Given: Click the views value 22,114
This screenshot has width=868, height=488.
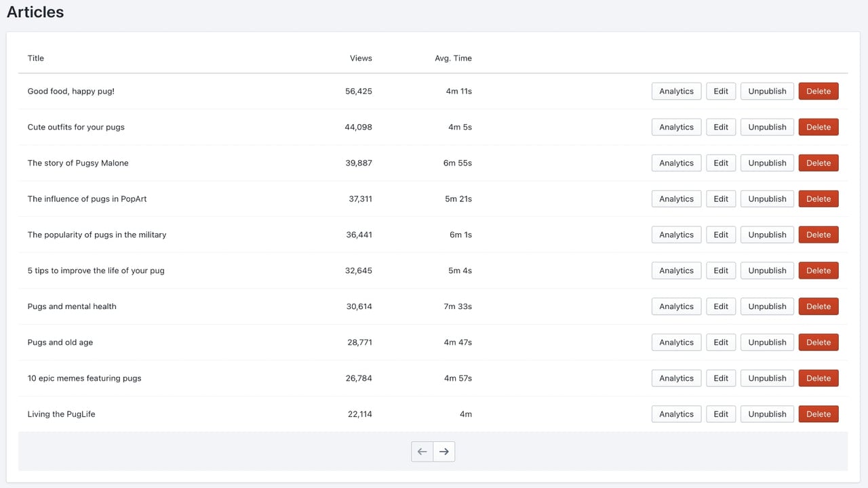Looking at the screenshot, I should [360, 415].
